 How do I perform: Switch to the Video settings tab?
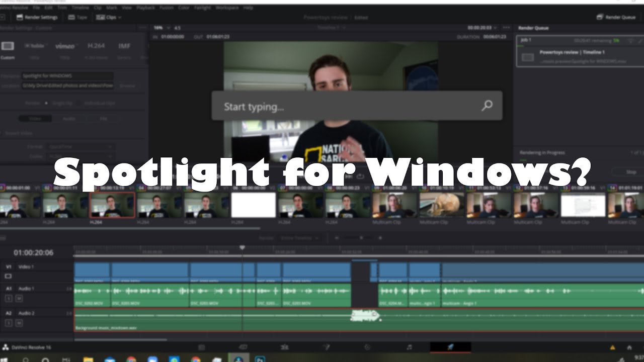35,119
